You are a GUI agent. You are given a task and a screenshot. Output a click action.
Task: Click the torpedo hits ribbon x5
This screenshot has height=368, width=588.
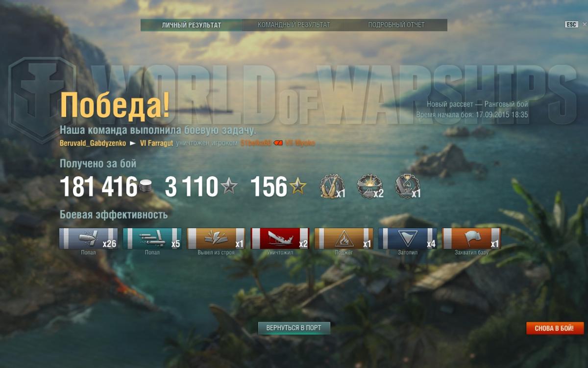(152, 238)
